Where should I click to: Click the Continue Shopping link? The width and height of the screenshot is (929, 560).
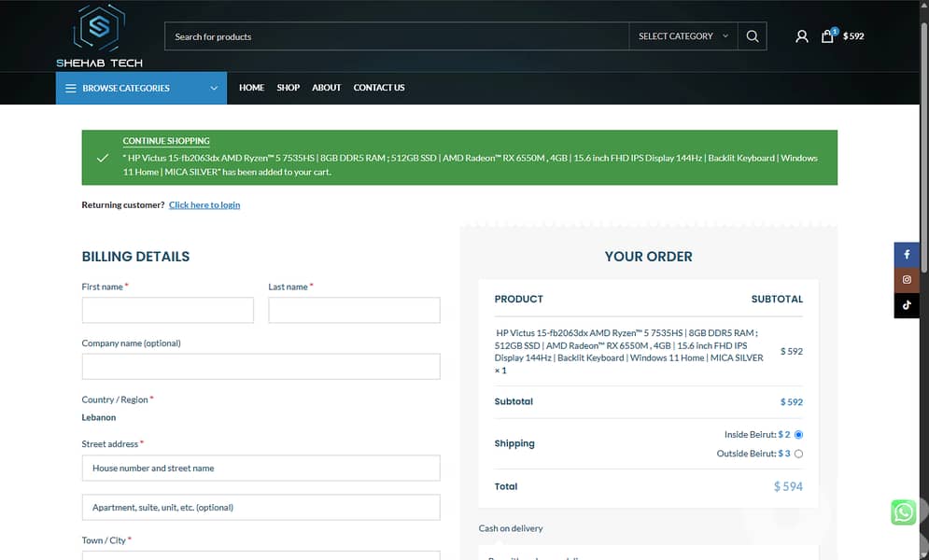[166, 141]
